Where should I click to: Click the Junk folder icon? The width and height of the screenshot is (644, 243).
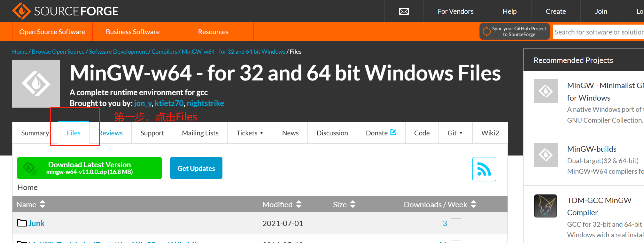[22, 223]
